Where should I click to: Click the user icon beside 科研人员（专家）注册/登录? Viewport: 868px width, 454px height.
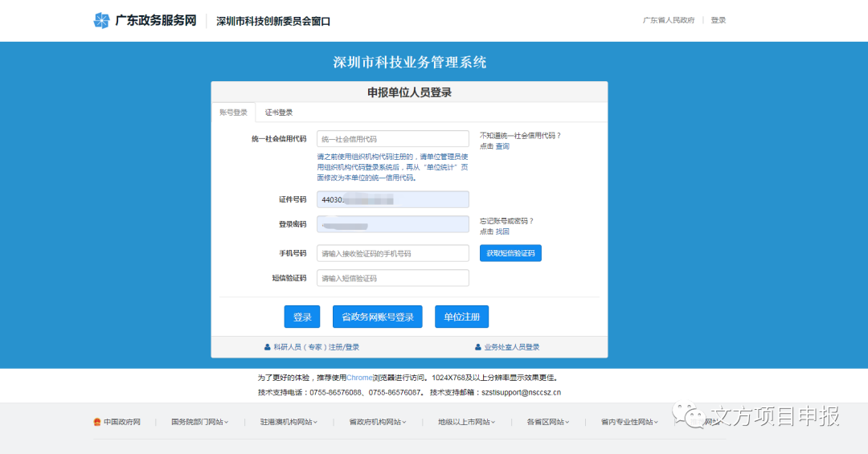[268, 347]
